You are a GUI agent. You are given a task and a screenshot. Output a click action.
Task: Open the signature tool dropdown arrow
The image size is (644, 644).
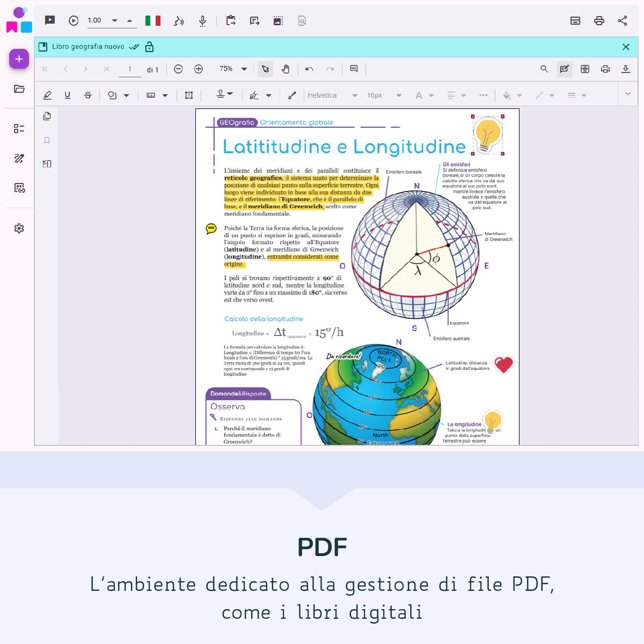pyautogui.click(x=269, y=96)
